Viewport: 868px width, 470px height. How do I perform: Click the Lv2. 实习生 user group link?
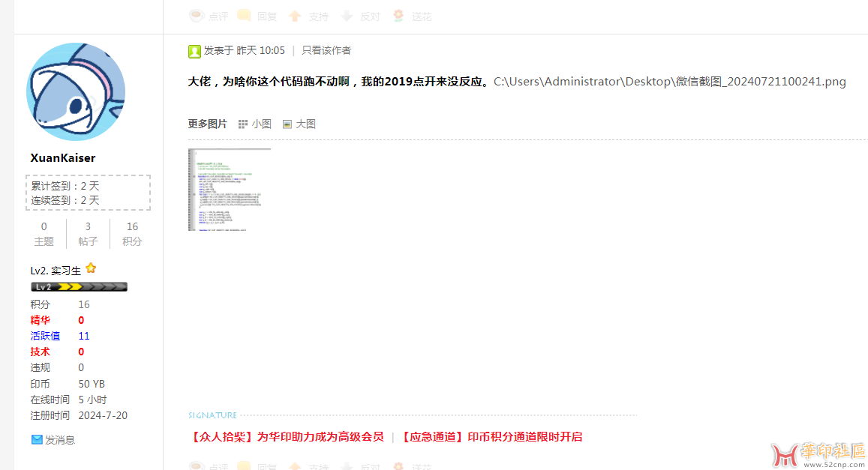56,271
